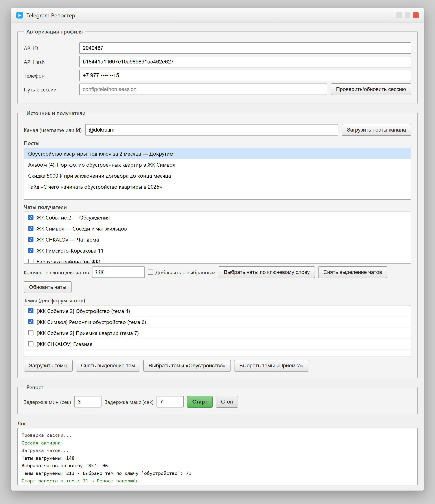Uncheck «ЖК Символ — Соседи и чат жильцов»
435x504 pixels.
pyautogui.click(x=31, y=228)
